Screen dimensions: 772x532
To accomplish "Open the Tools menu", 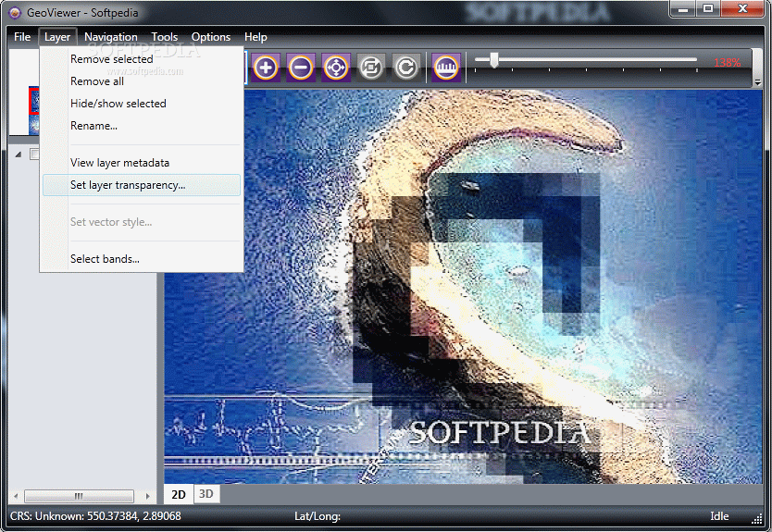I will pos(165,37).
